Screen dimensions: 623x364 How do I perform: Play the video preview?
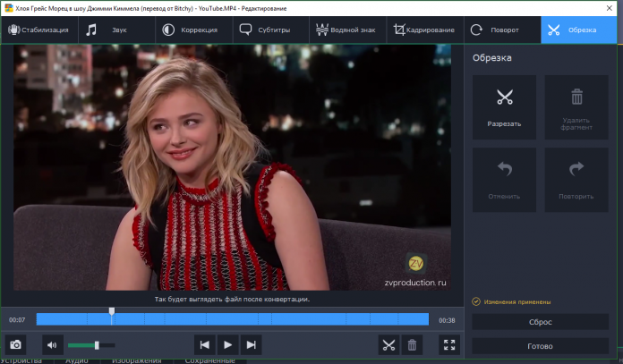228,344
